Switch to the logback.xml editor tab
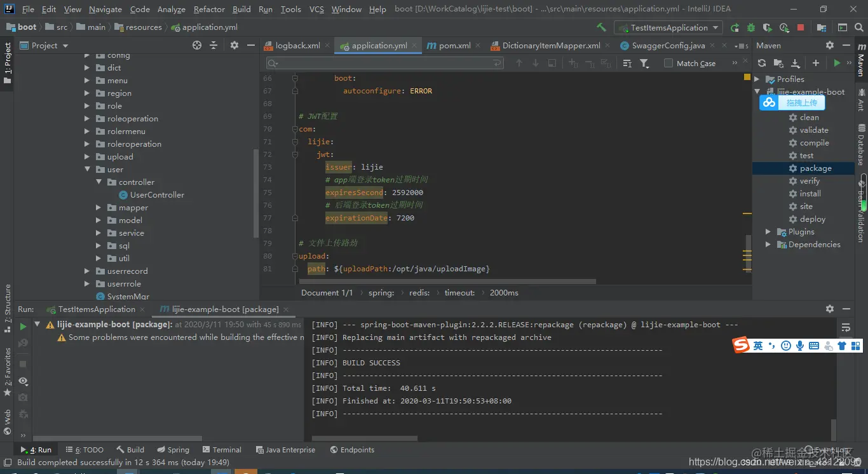 click(x=297, y=45)
